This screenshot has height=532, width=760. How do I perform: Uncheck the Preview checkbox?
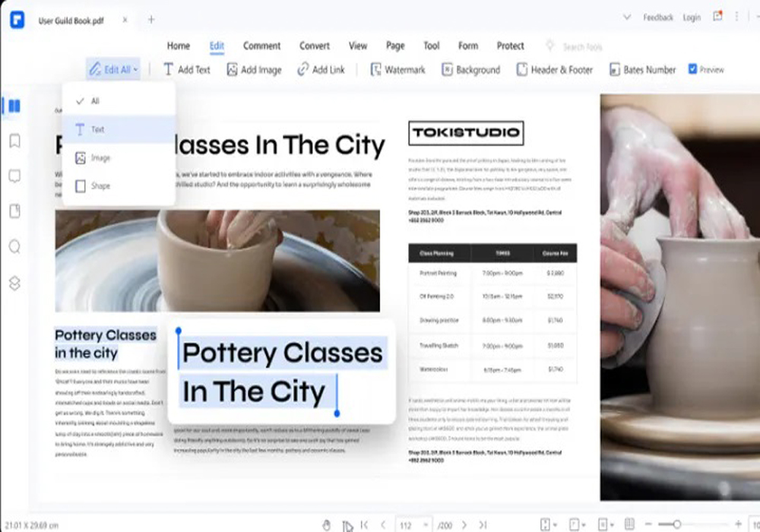[692, 69]
